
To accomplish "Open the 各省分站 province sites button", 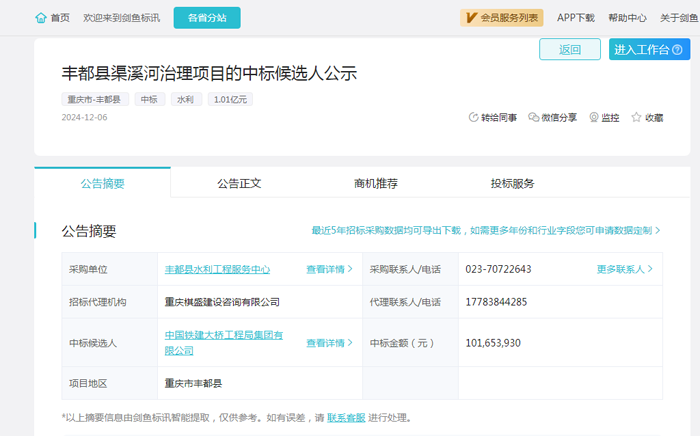I will tap(206, 18).
